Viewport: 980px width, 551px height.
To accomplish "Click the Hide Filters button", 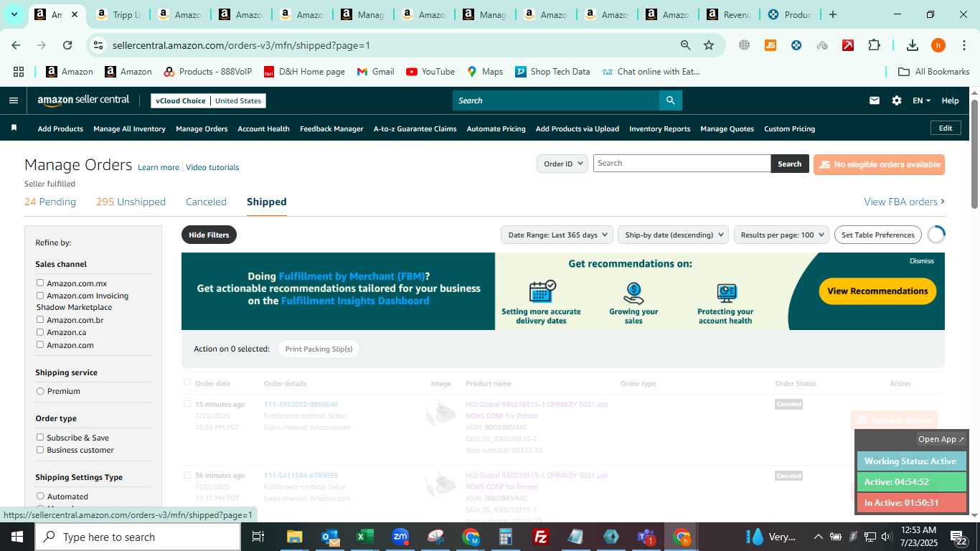I will (x=209, y=235).
